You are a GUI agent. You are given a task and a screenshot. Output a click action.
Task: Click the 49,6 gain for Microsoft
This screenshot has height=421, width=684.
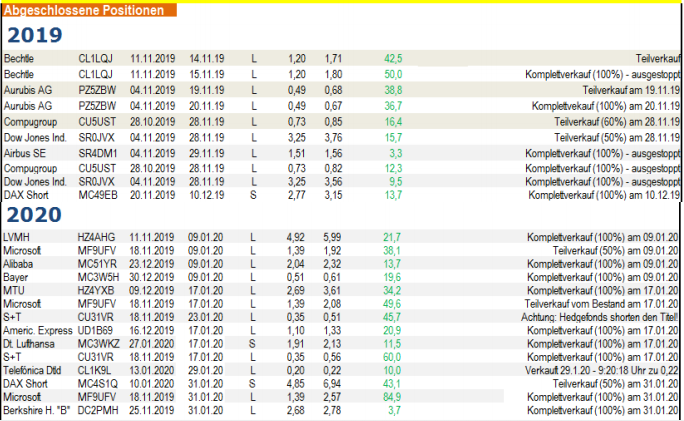(392, 304)
